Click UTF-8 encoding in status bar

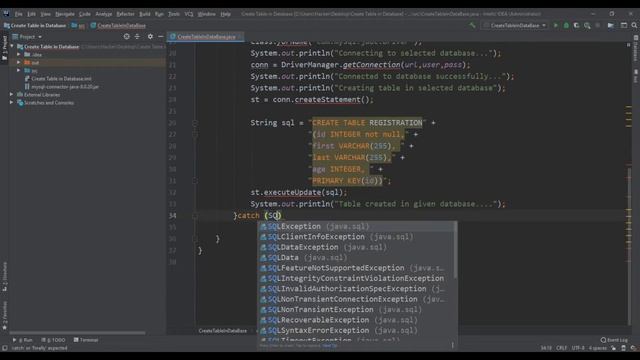(x=578, y=348)
